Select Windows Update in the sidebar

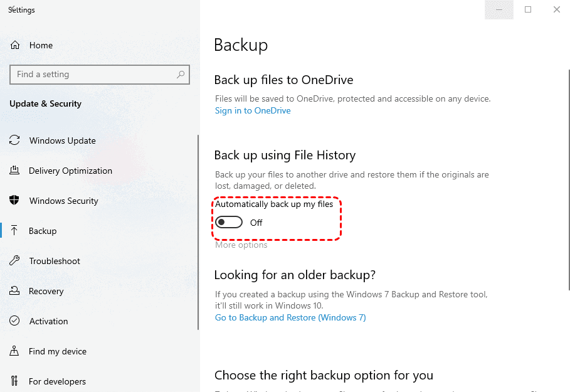click(x=63, y=140)
